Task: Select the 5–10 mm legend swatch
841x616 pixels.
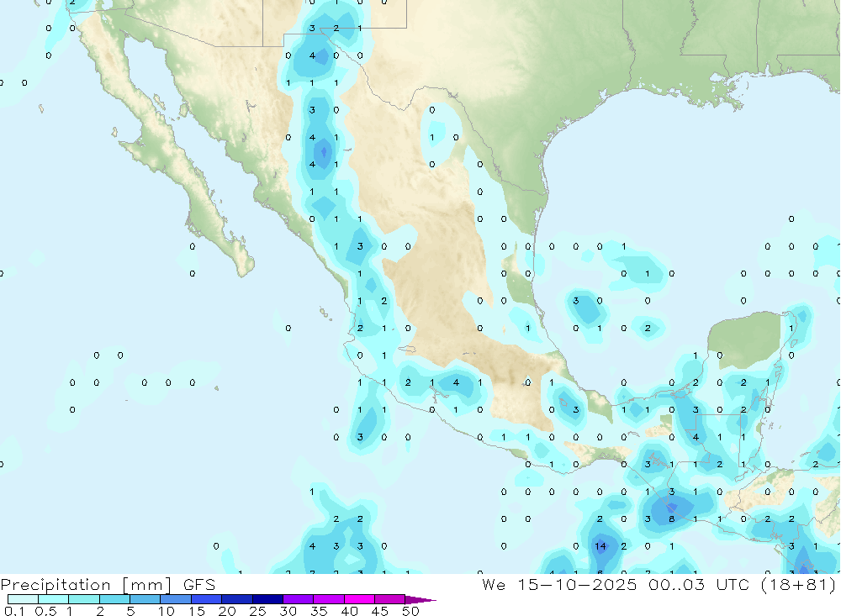Action: 145,599
